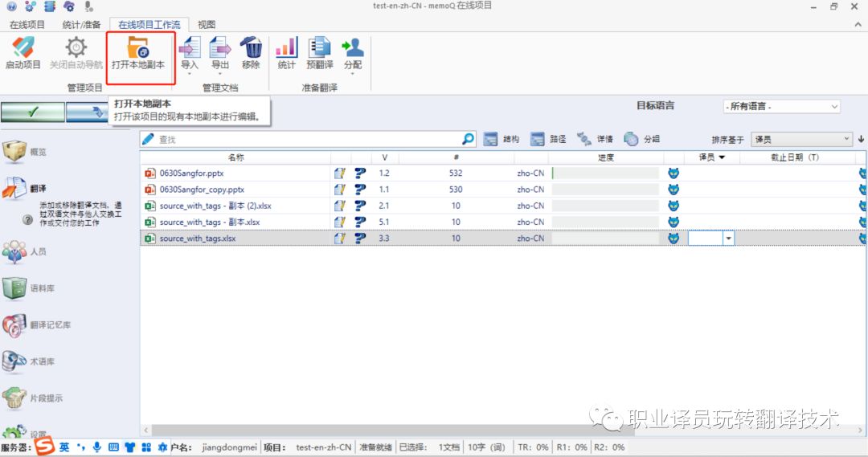Click the microphone icon in title bar
The width and height of the screenshot is (868, 457).
pos(88,6)
